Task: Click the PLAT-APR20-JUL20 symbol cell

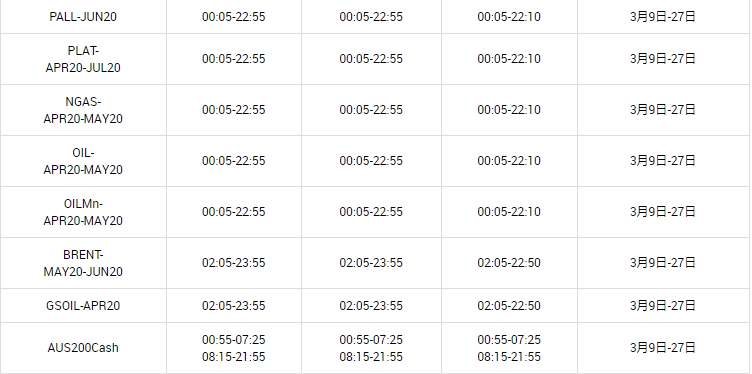Action: pyautogui.click(x=83, y=59)
